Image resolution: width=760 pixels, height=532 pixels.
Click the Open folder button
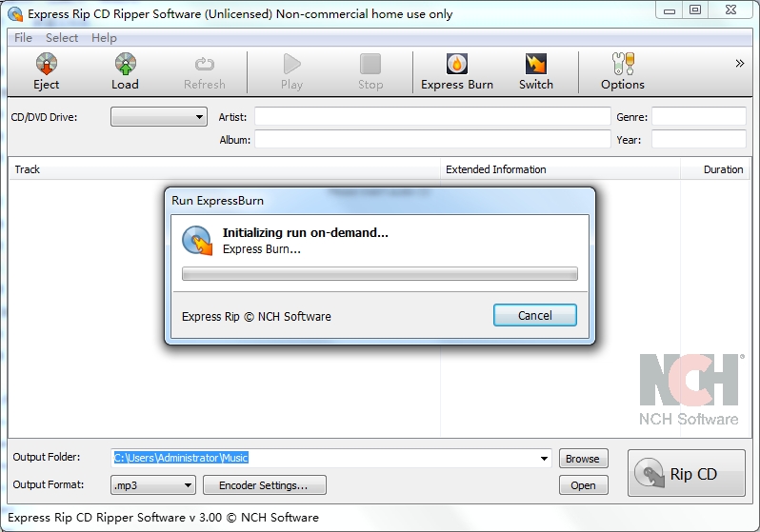click(x=583, y=485)
